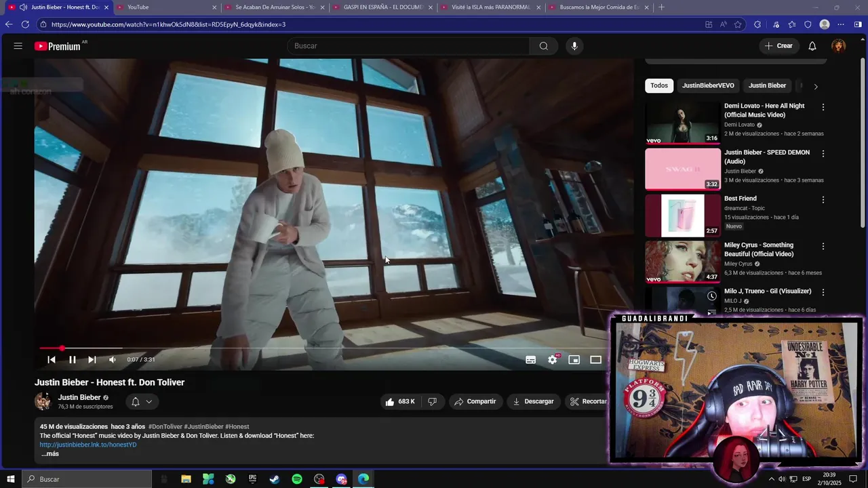Start voice search with microphone icon
Image resolution: width=868 pixels, height=488 pixels.
click(574, 46)
